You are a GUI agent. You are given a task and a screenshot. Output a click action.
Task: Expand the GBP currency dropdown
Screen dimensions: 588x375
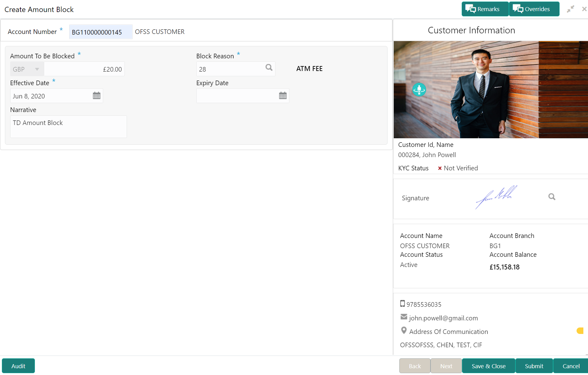click(x=27, y=69)
